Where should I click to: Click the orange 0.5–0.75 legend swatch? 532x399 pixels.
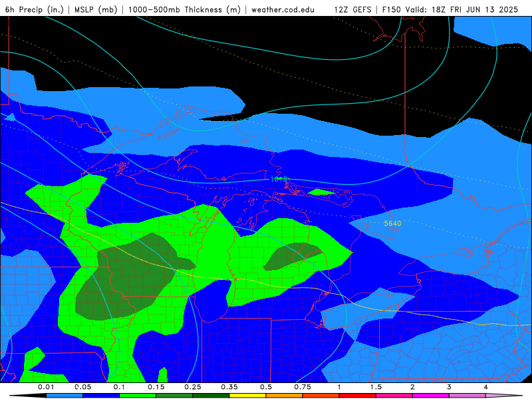(x=285, y=396)
